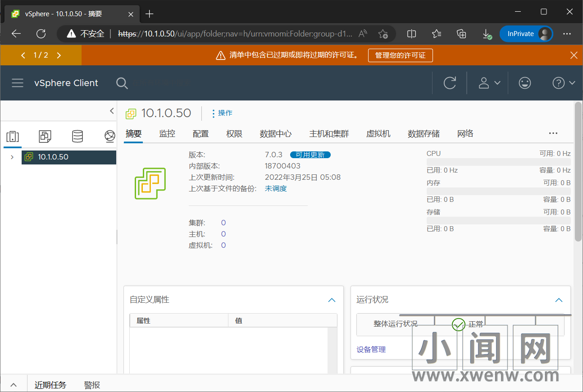
Task: Click the 可用更新 badge
Action: [x=310, y=155]
